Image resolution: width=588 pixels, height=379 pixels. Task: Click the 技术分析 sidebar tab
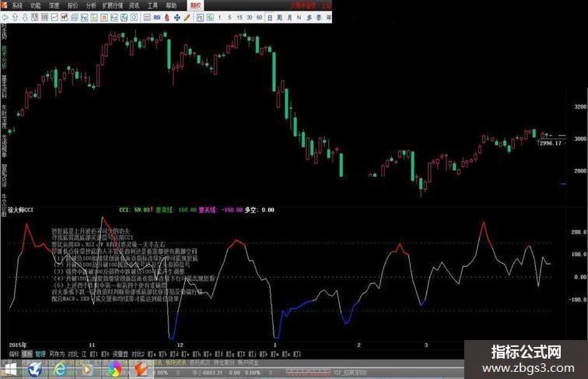coord(4,57)
